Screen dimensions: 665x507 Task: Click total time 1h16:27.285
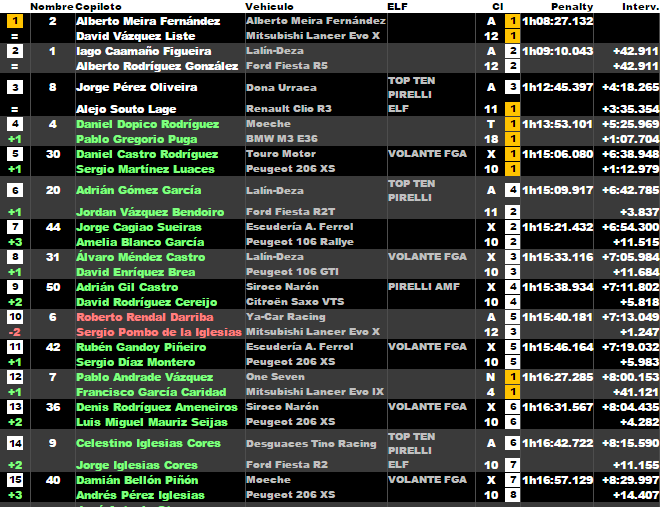click(x=557, y=377)
